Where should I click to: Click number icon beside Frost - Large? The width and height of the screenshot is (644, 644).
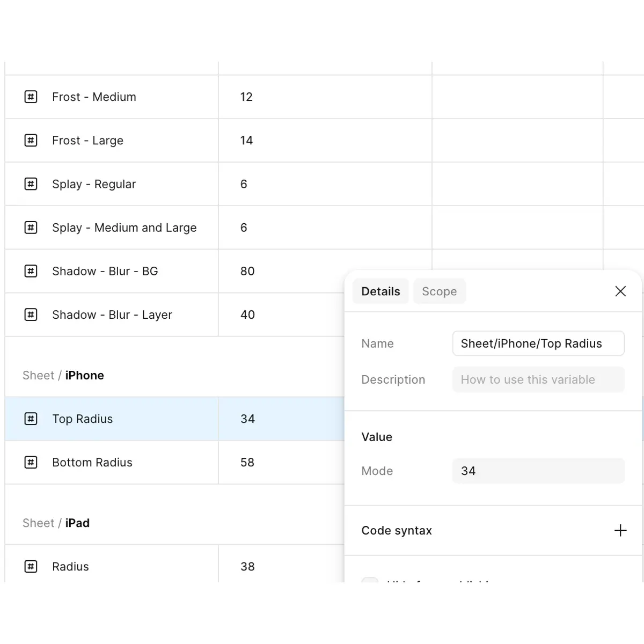pyautogui.click(x=31, y=141)
